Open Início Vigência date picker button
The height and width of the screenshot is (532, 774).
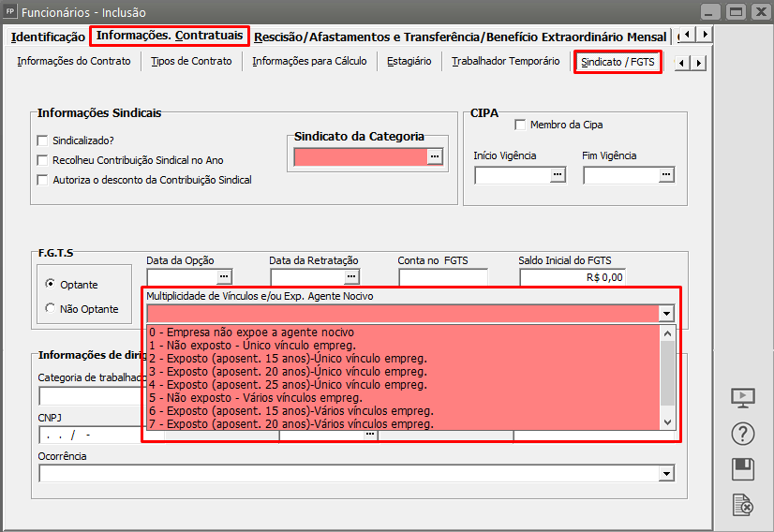click(558, 175)
